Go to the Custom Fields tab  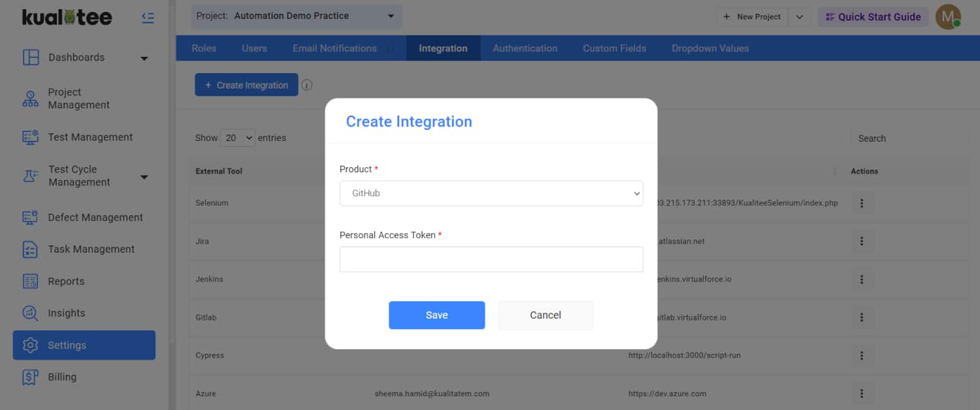[614, 48]
